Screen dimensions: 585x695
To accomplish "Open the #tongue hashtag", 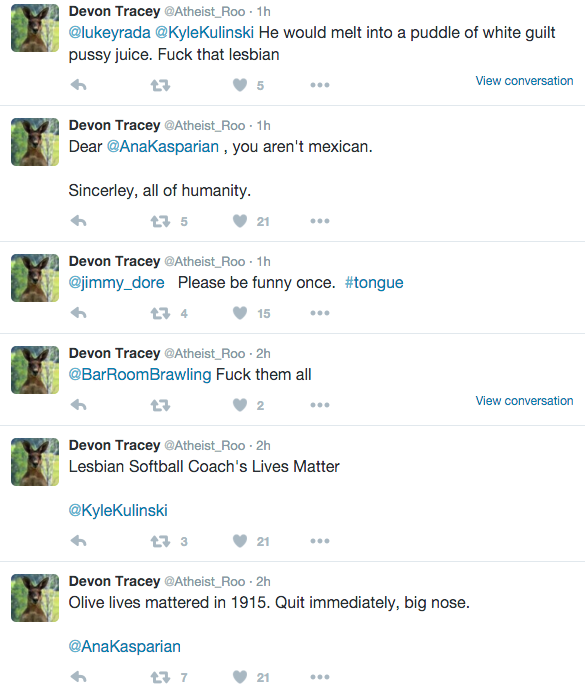I will click(x=374, y=283).
